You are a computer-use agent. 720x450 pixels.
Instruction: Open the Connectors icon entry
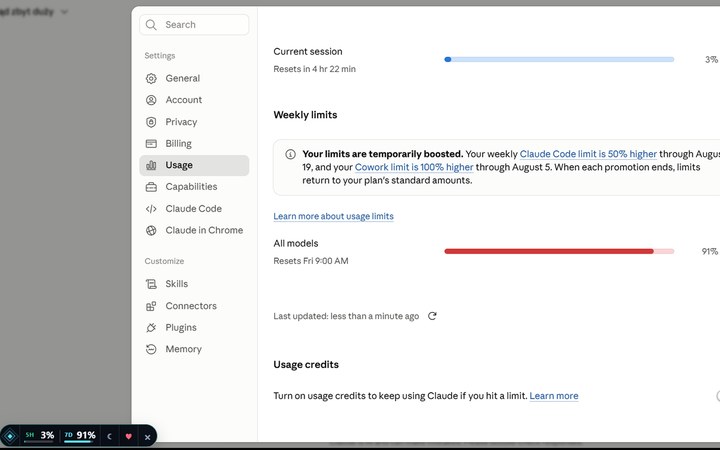tap(151, 306)
